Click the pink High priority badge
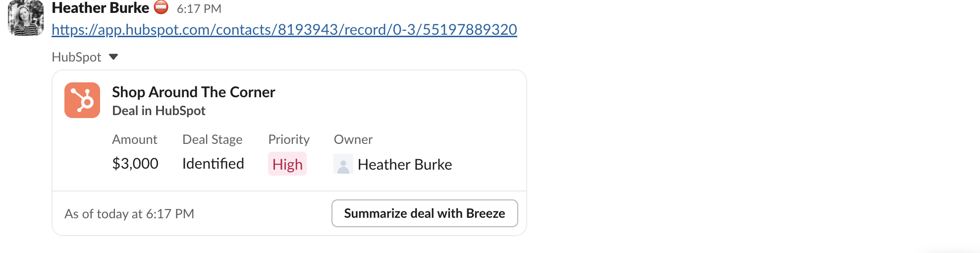 pyautogui.click(x=287, y=164)
